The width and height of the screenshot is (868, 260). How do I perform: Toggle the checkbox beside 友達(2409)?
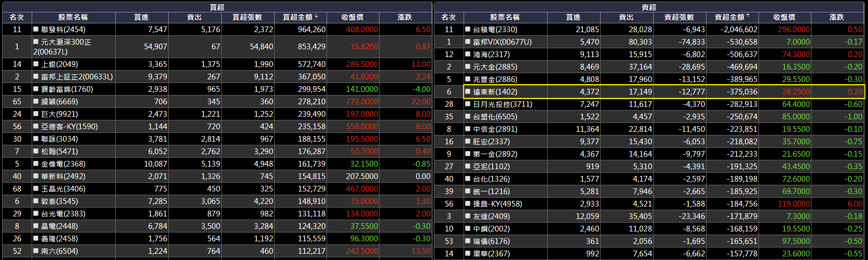468,216
